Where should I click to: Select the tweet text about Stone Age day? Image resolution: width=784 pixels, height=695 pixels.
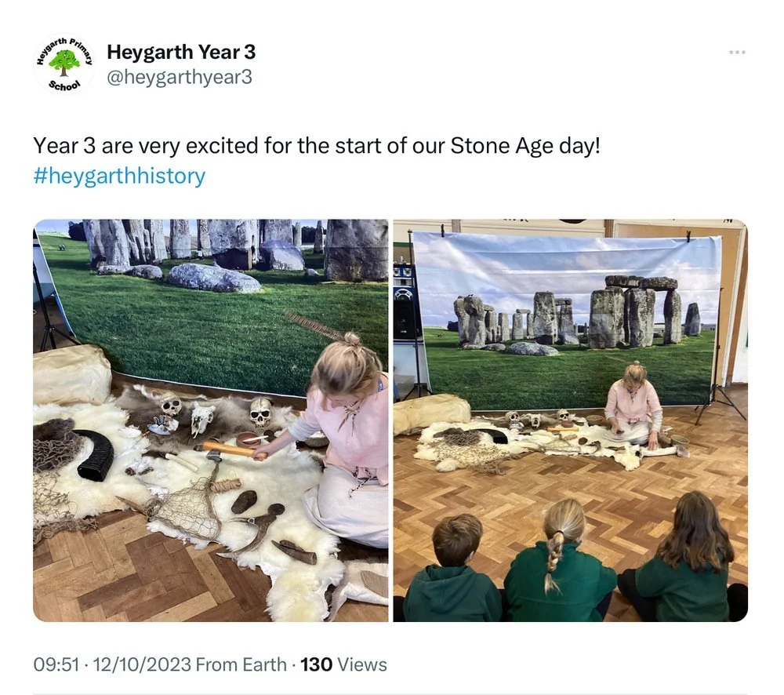click(x=317, y=146)
